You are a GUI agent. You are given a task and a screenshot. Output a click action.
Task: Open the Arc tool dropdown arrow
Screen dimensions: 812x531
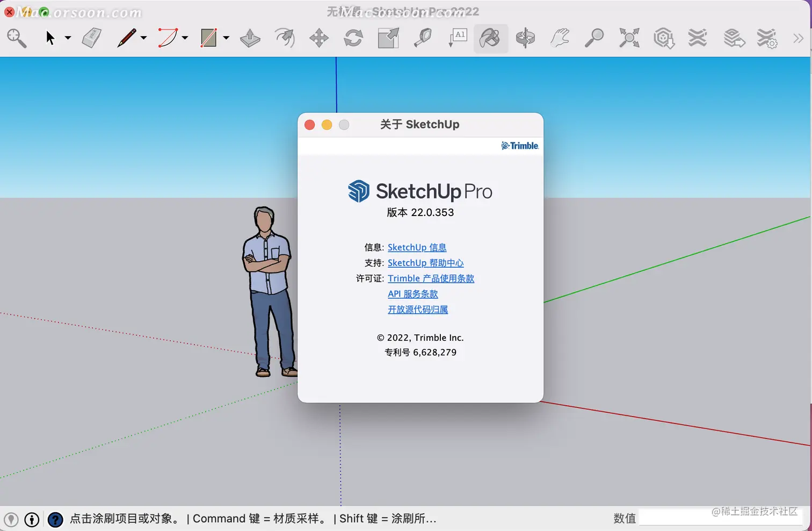click(x=185, y=38)
